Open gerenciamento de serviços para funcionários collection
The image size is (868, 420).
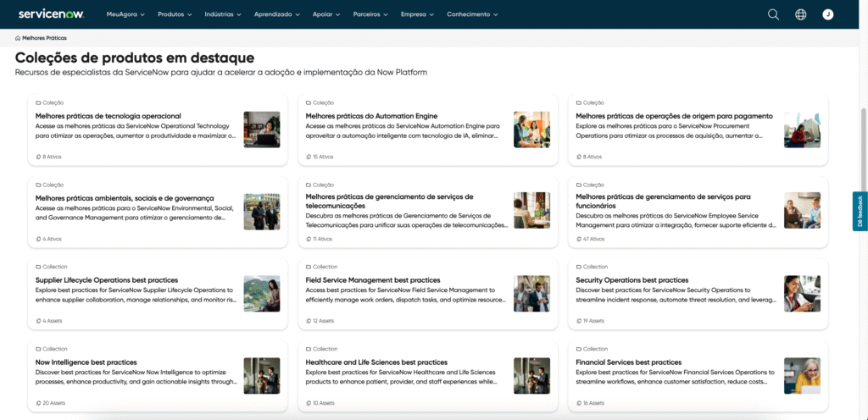tap(663, 201)
